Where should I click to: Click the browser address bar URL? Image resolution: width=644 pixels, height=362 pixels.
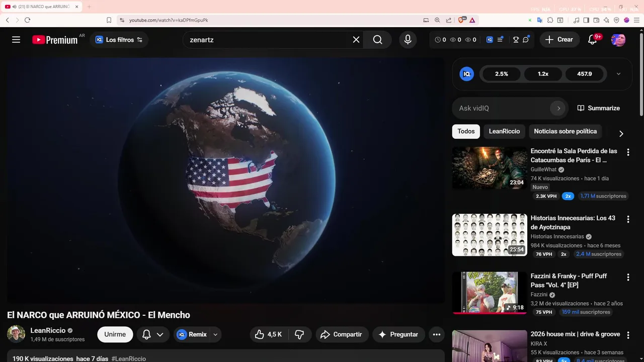point(169,20)
